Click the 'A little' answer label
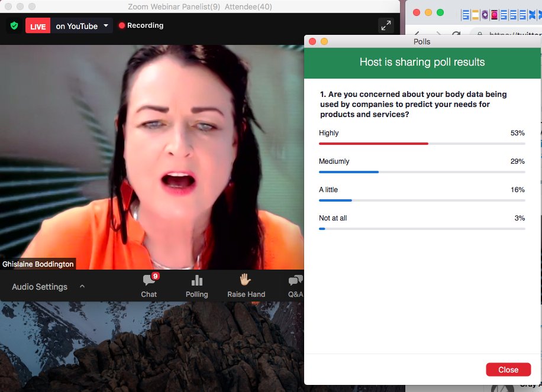 (x=328, y=190)
